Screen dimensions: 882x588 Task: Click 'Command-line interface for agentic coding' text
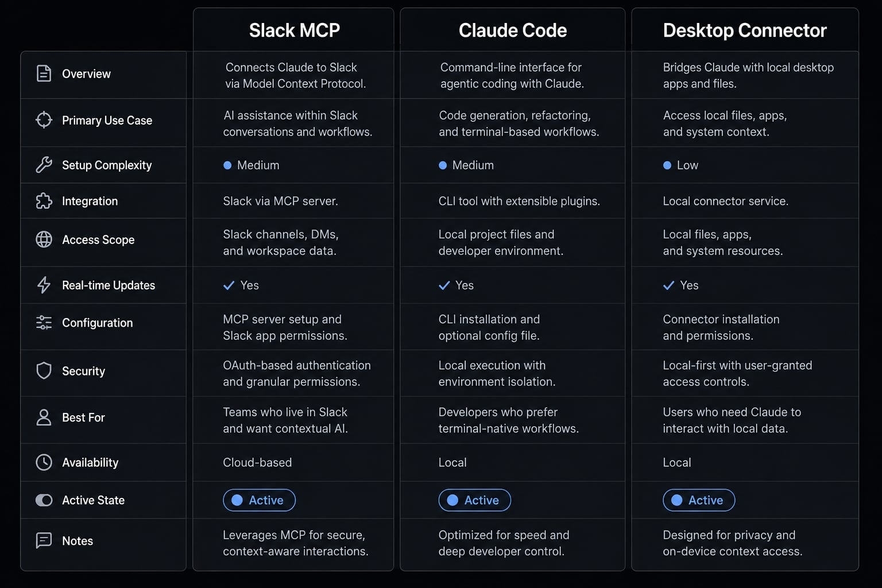click(x=512, y=75)
